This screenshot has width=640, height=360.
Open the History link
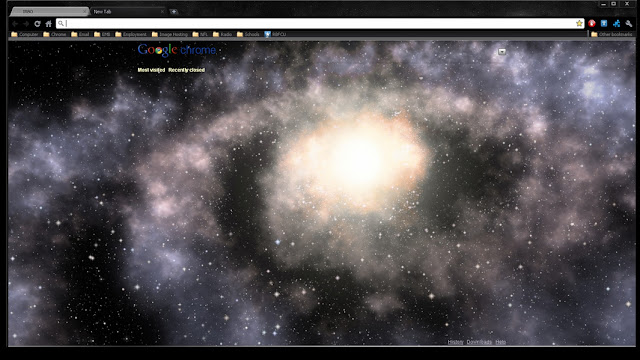(x=456, y=342)
